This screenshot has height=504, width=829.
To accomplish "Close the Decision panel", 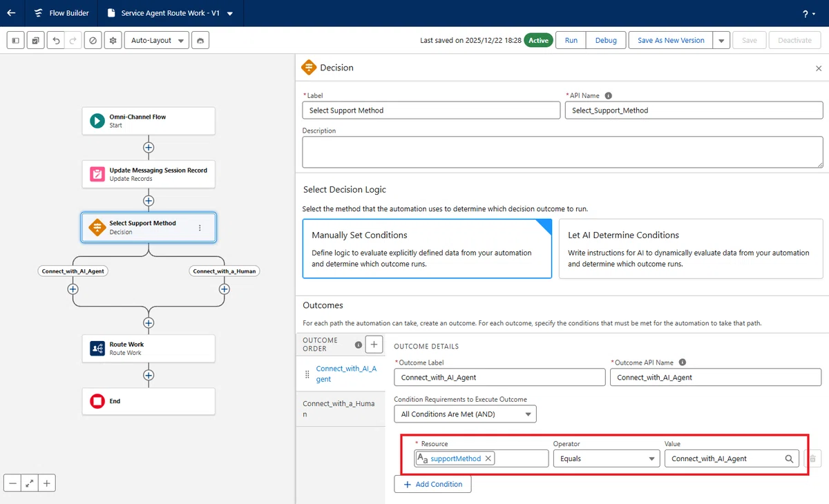I will (819, 68).
